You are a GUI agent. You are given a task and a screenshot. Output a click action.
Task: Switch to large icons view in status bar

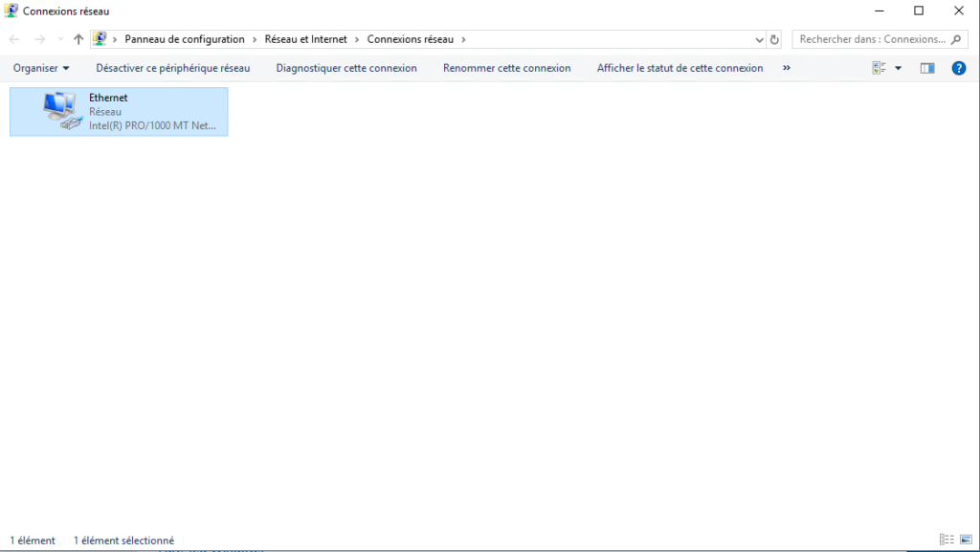point(967,540)
